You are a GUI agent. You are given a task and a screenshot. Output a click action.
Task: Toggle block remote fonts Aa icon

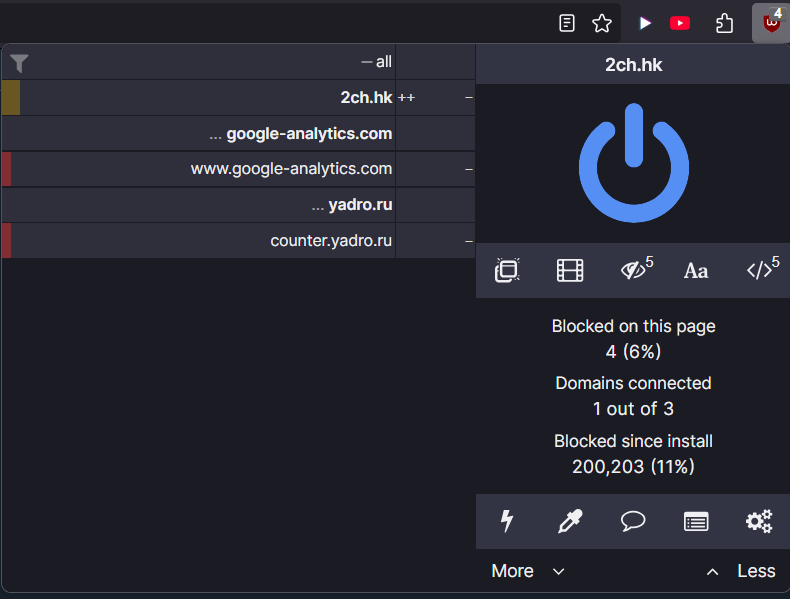click(x=696, y=271)
